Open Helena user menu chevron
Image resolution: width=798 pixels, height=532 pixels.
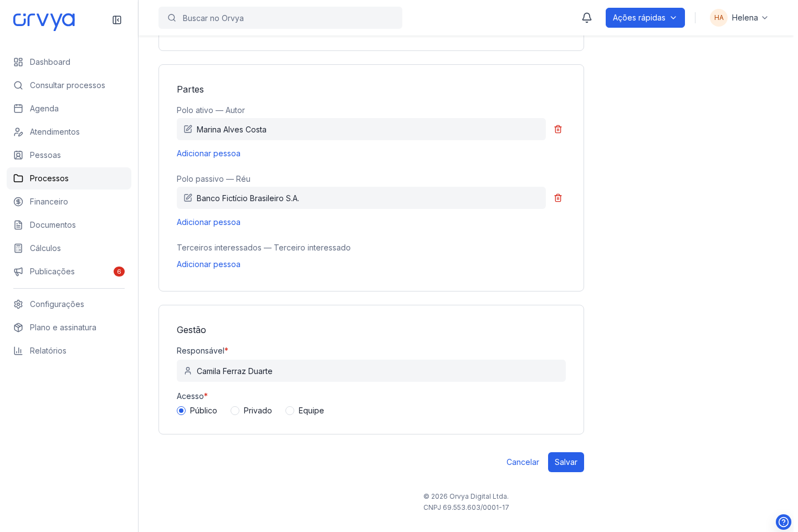765,18
